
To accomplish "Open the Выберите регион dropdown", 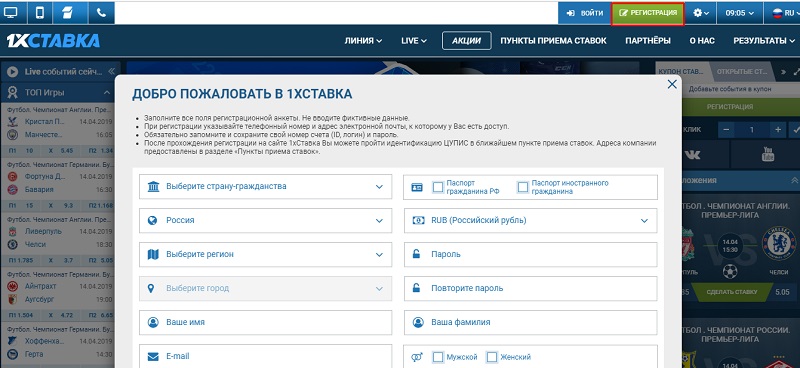I will 265,254.
